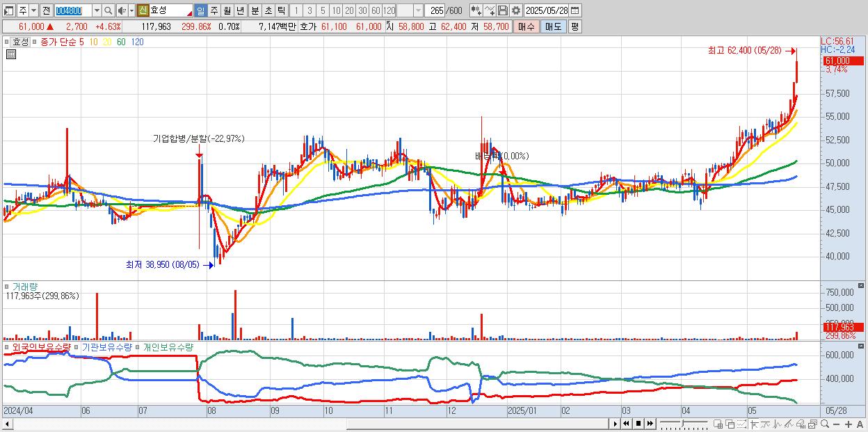
Task: Click the stock search magnifier icon
Action: 108,10
